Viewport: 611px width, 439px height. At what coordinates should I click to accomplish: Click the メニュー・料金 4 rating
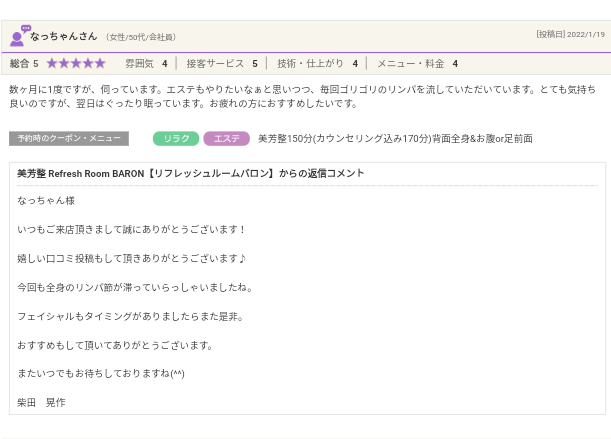(417, 64)
